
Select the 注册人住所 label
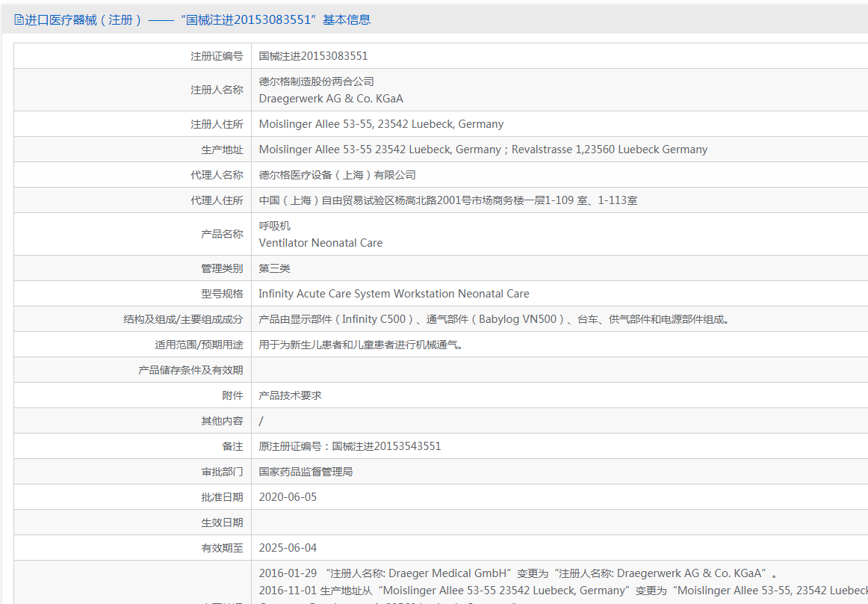[217, 124]
